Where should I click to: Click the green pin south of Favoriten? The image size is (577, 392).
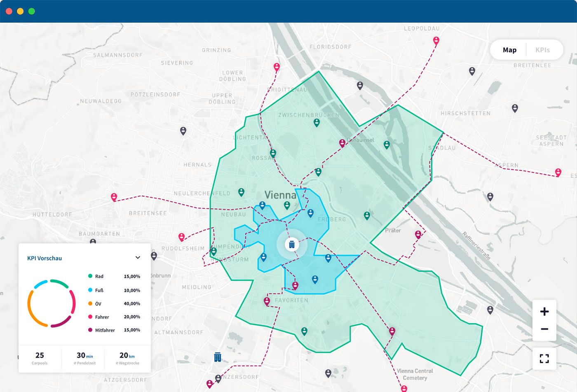[304, 331]
